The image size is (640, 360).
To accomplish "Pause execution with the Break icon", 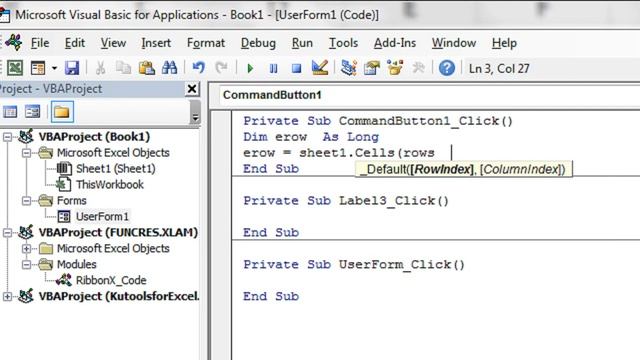I will (273, 68).
